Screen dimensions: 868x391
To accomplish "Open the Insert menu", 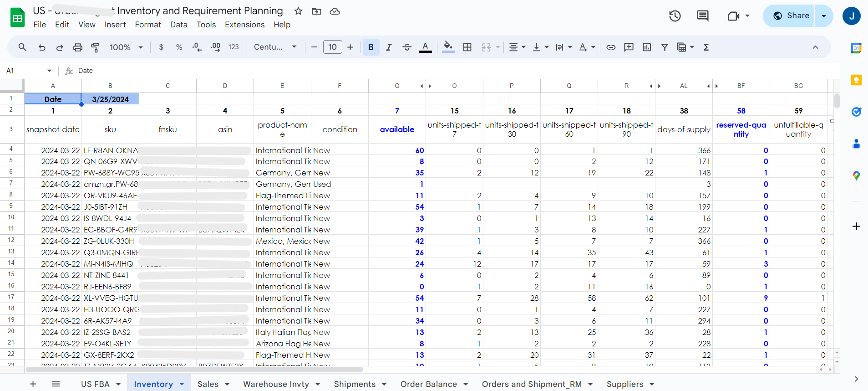I will click(x=115, y=25).
